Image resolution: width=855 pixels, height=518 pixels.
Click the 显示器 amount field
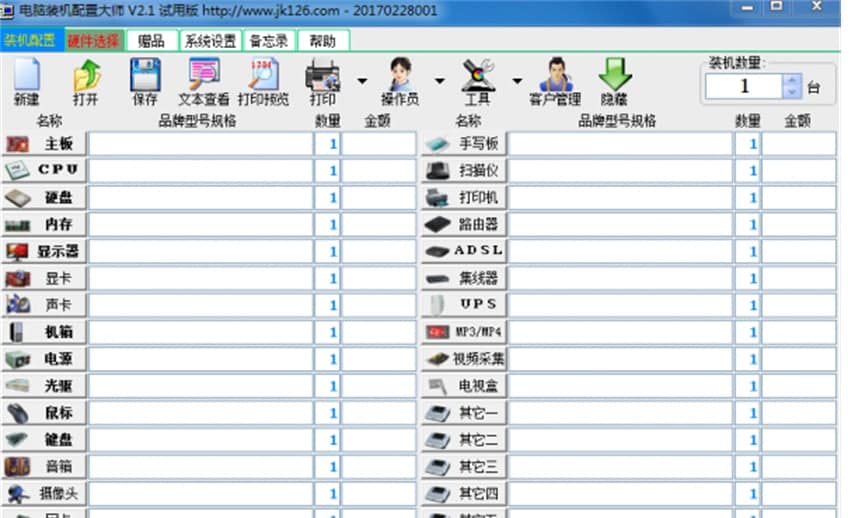pos(378,251)
